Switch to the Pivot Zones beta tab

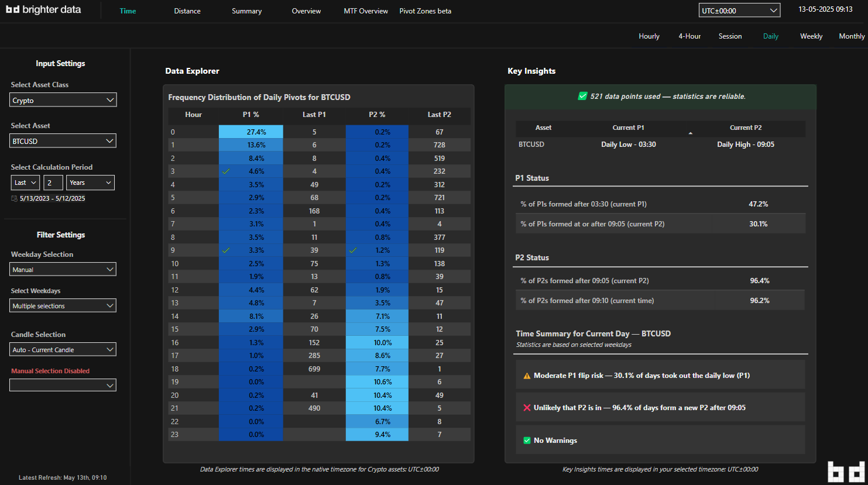click(425, 11)
